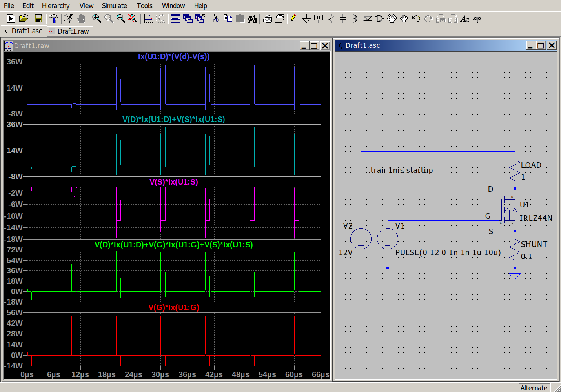
Task: Create a new schematic from the toolbar
Action: 11,18
